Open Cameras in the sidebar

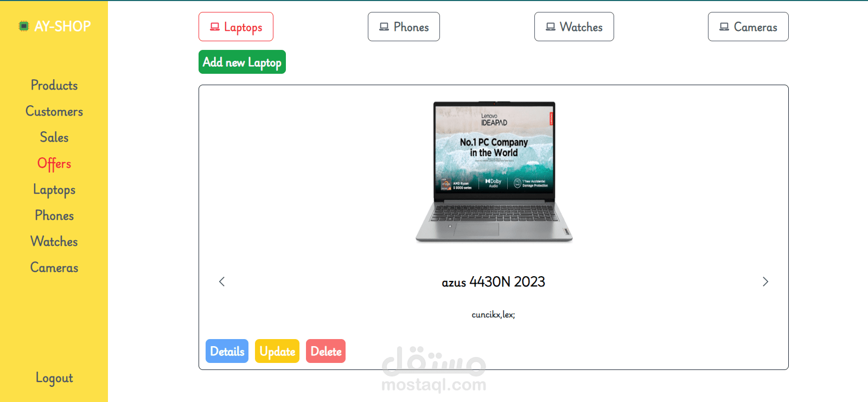[54, 267]
